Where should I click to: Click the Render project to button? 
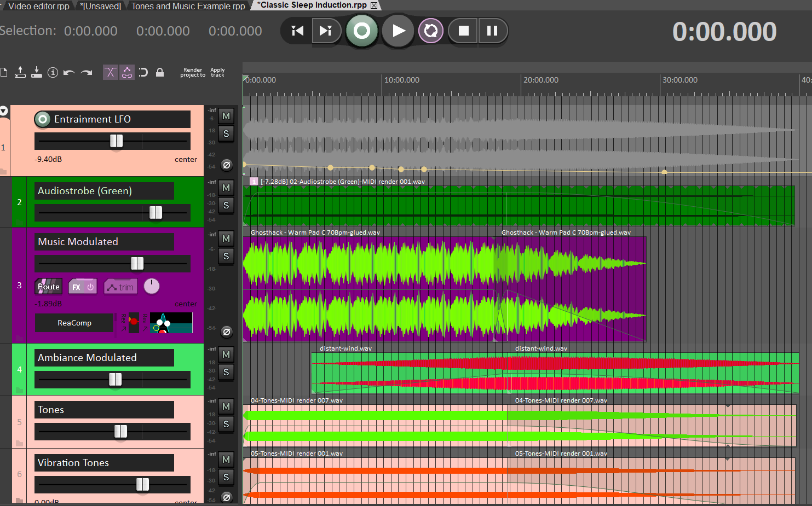[x=193, y=72]
